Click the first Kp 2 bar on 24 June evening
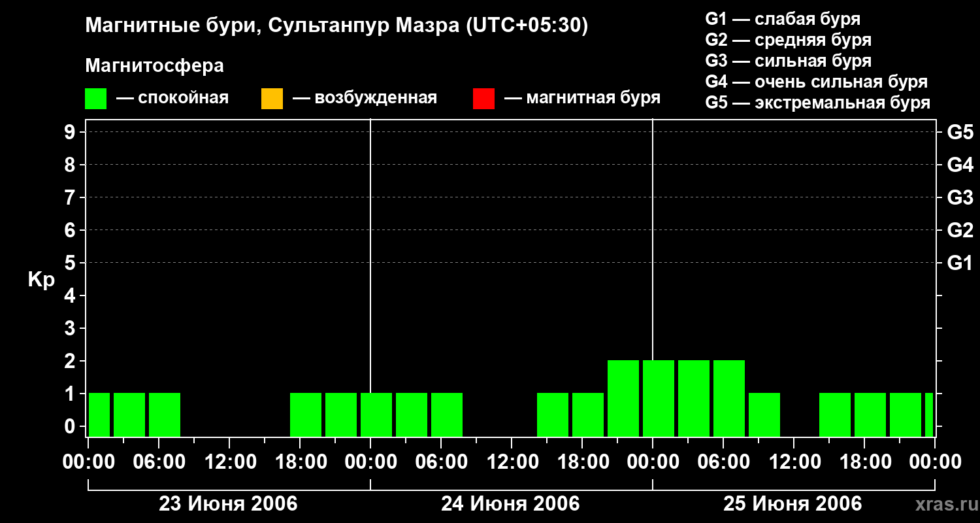 coord(623,398)
